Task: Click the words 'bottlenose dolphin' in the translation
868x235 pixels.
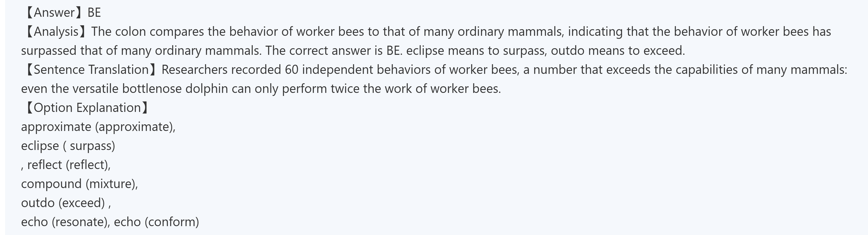Action: point(175,89)
